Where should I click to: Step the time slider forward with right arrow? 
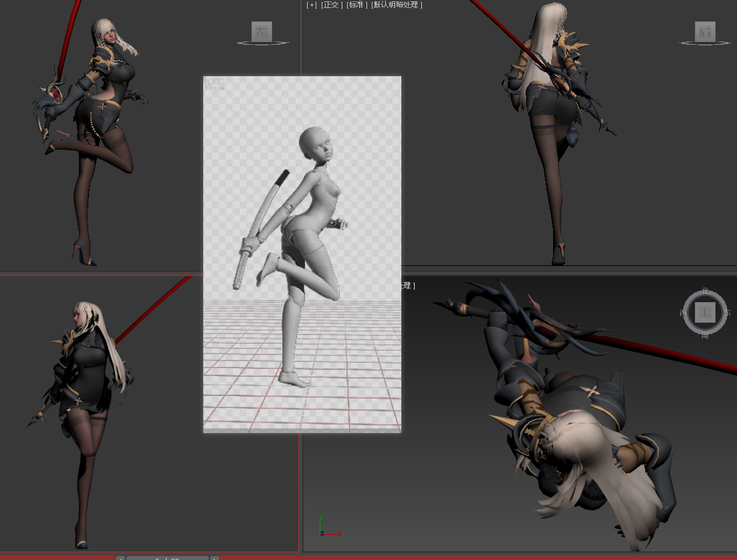215,558
